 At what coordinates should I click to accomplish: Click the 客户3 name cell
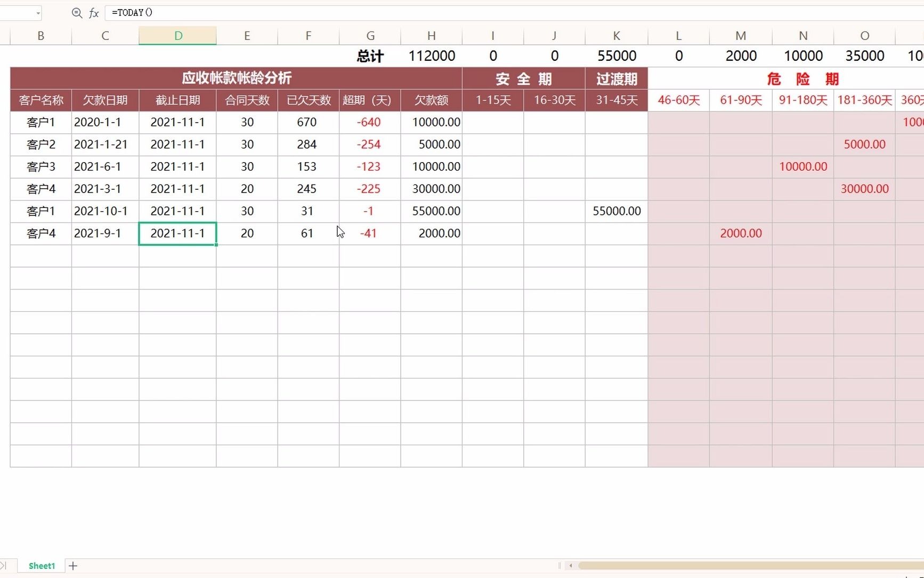[40, 167]
